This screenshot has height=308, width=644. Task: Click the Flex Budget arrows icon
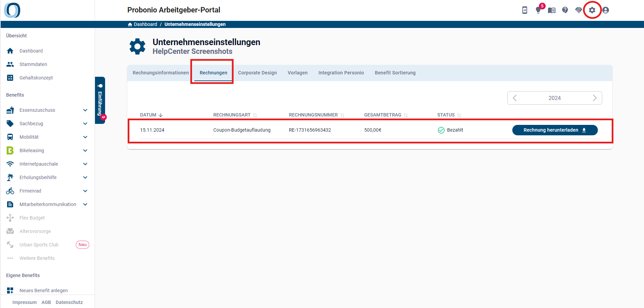click(10, 218)
